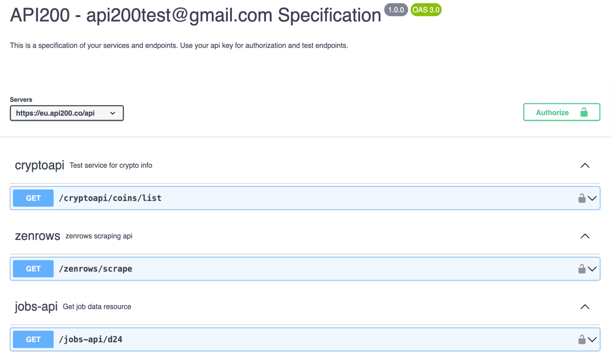Click the /zenrows/scrape path text
611x364 pixels.
[x=96, y=269]
